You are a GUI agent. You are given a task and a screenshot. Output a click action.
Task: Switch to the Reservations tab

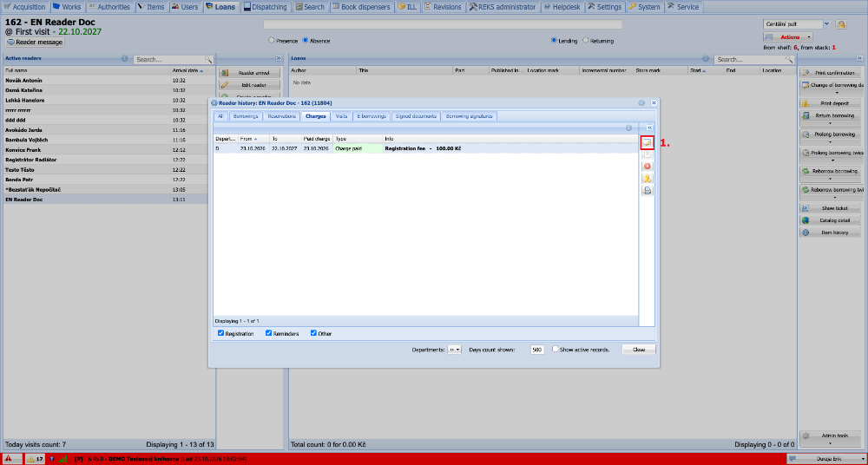(x=281, y=116)
